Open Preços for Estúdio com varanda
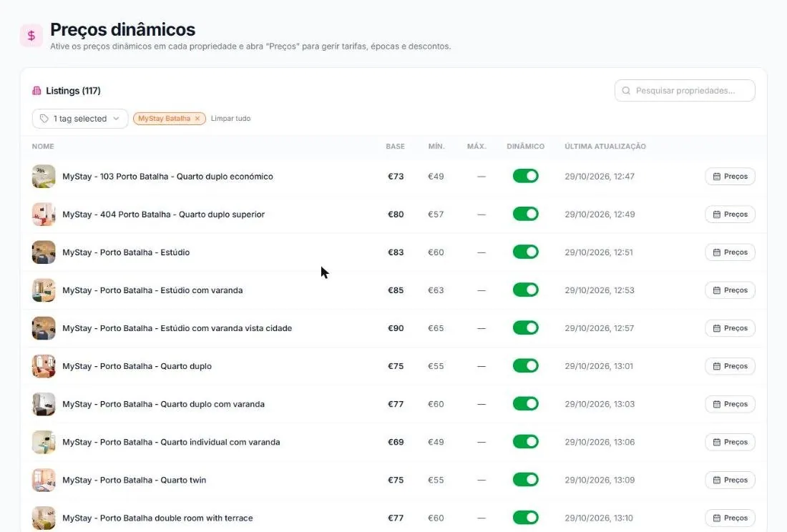Image resolution: width=787 pixels, height=532 pixels. [x=730, y=290]
